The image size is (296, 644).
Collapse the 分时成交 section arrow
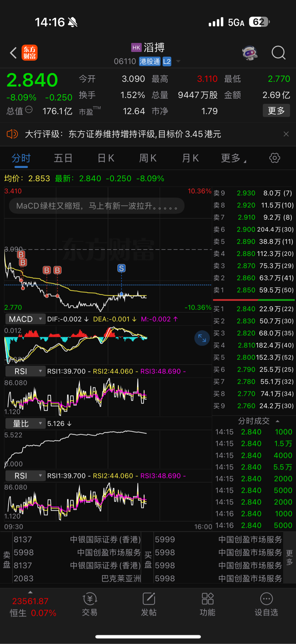pyautogui.click(x=277, y=421)
